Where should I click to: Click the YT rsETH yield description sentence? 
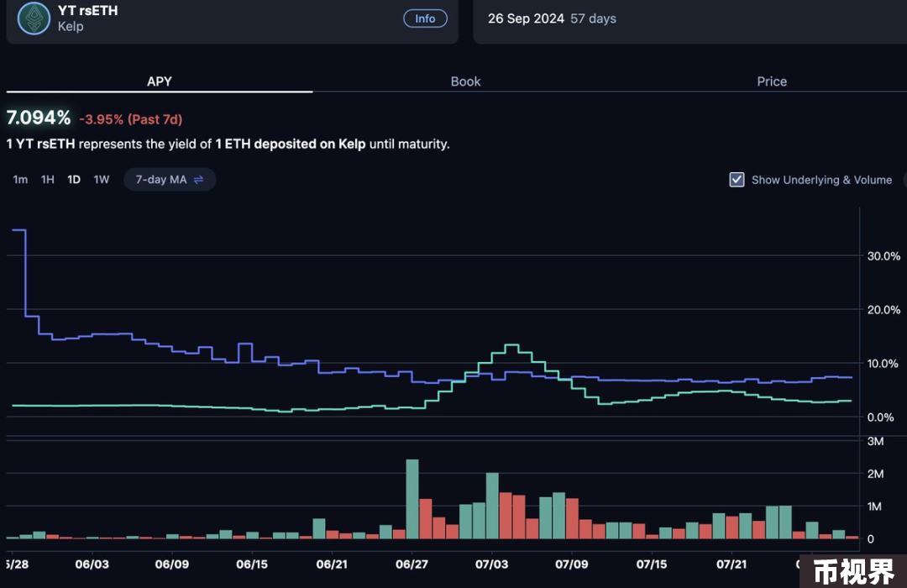228,144
